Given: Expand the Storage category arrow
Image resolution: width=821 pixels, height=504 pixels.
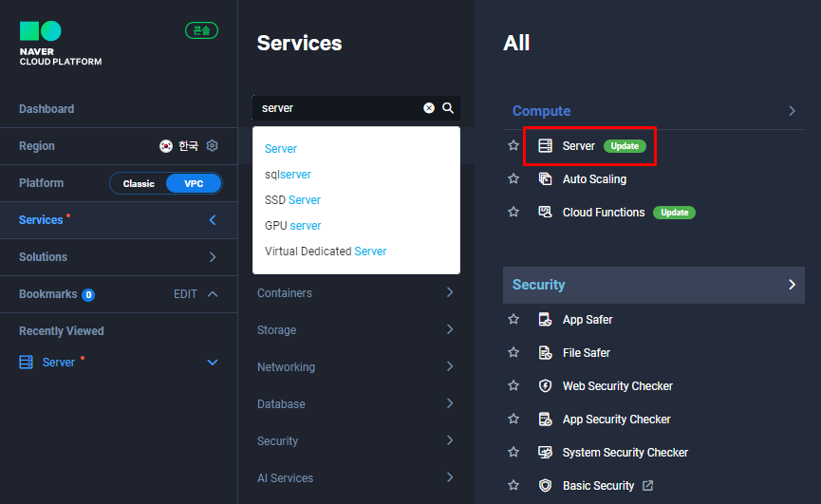Looking at the screenshot, I should (x=450, y=329).
